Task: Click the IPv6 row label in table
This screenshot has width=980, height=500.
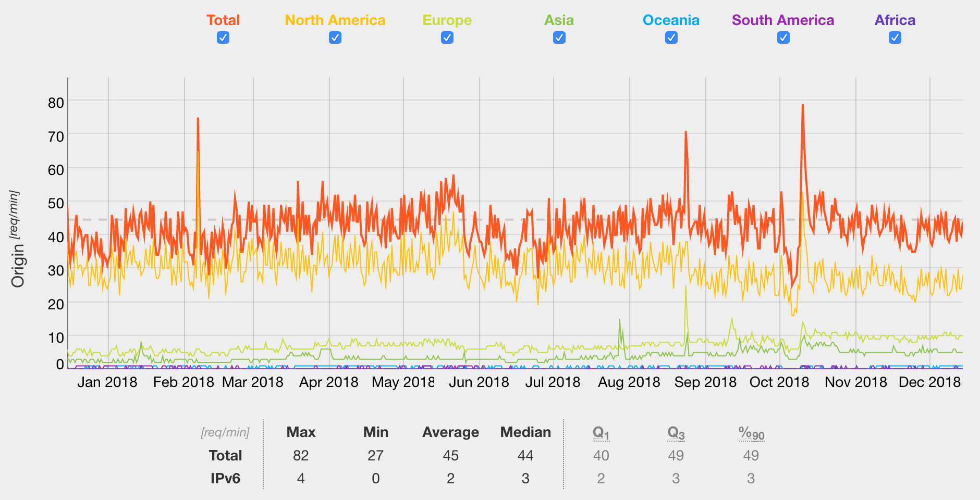Action: 225,478
